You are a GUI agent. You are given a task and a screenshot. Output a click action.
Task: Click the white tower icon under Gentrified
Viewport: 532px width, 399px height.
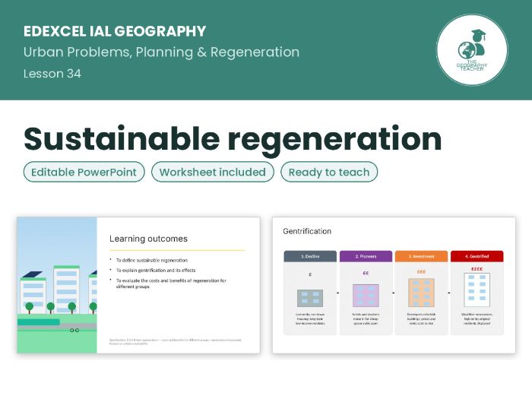click(477, 290)
